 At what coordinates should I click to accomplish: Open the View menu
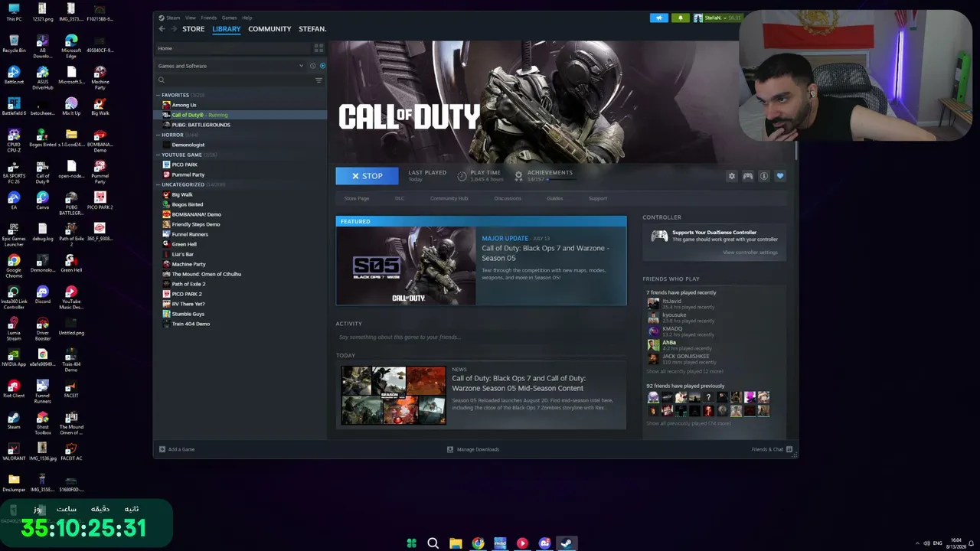coord(189,18)
